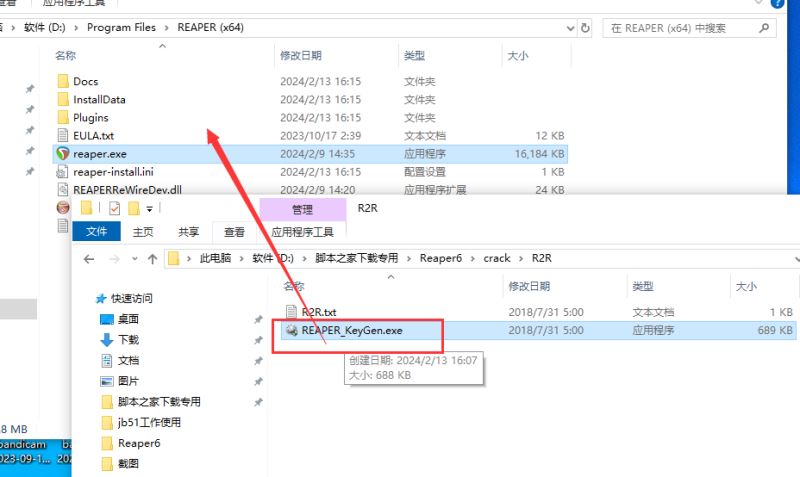800x477 pixels.
Task: Unpin 下载 using its pin icon
Action: (x=258, y=340)
